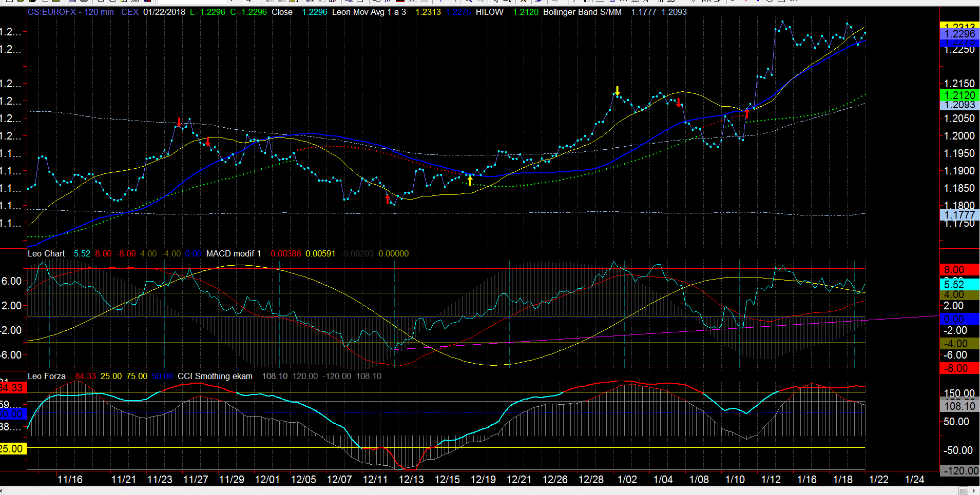The image size is (980, 495).
Task: Click the red 8.00 tag on right axis
Action: click(959, 270)
